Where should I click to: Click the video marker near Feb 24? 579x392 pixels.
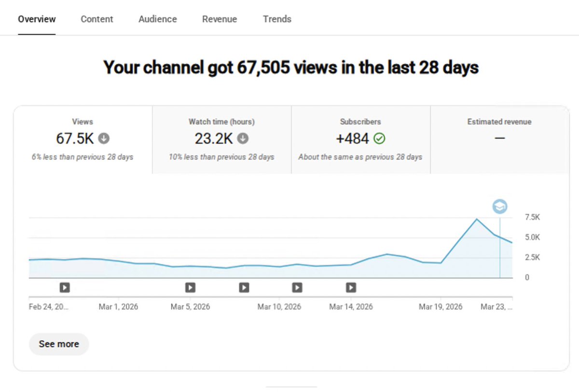pyautogui.click(x=65, y=288)
